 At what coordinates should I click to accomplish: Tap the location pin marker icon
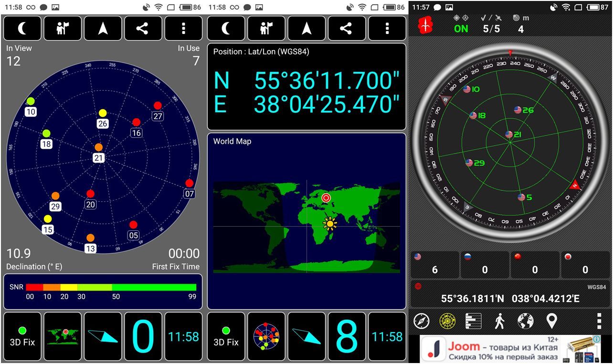click(x=551, y=322)
